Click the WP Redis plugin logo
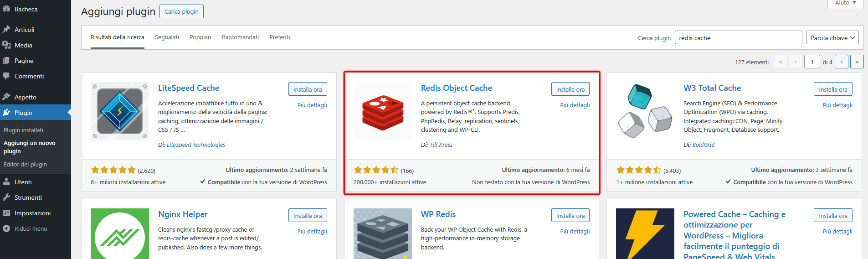868x259 pixels. point(383,233)
